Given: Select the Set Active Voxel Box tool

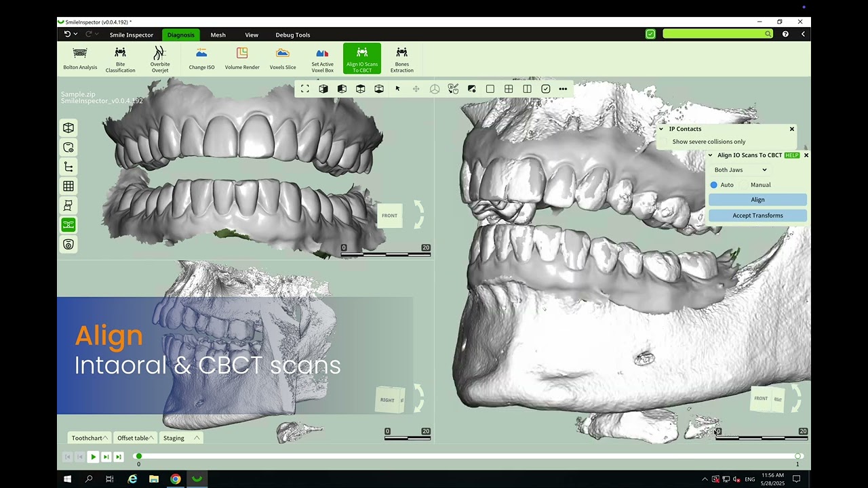Looking at the screenshot, I should click(322, 59).
